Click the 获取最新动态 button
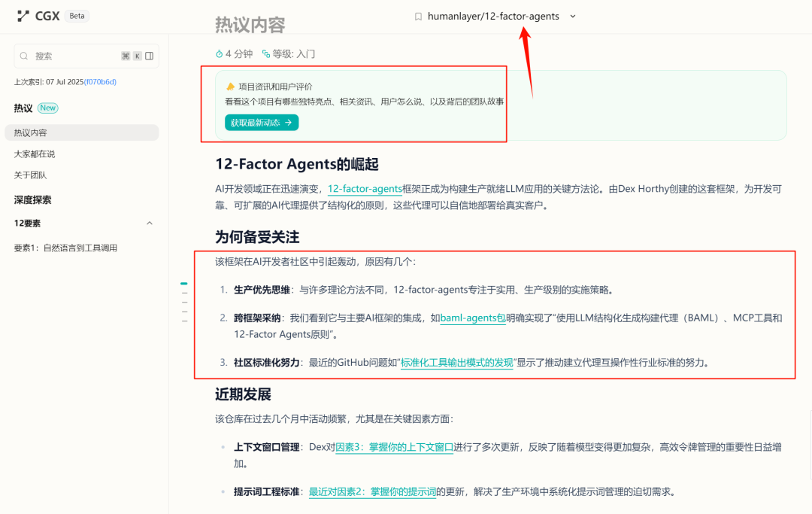 [262, 122]
